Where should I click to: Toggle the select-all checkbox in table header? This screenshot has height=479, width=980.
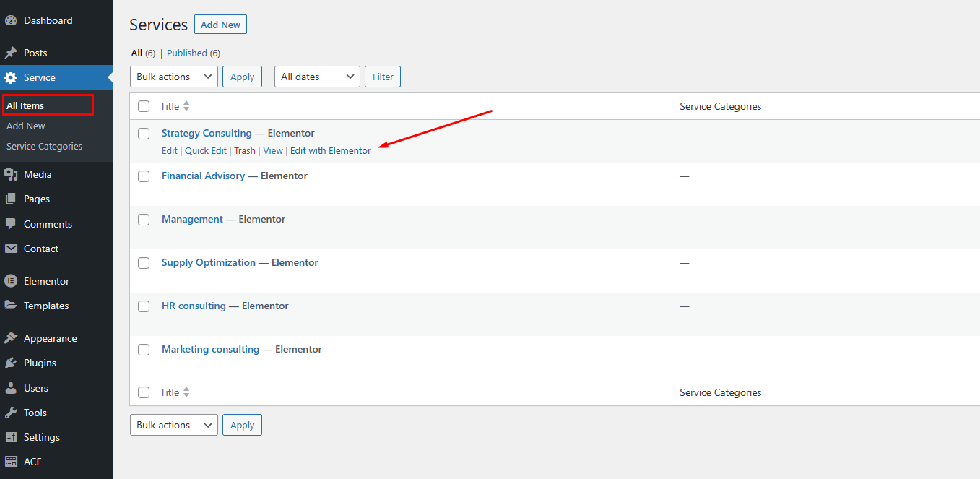(x=144, y=106)
